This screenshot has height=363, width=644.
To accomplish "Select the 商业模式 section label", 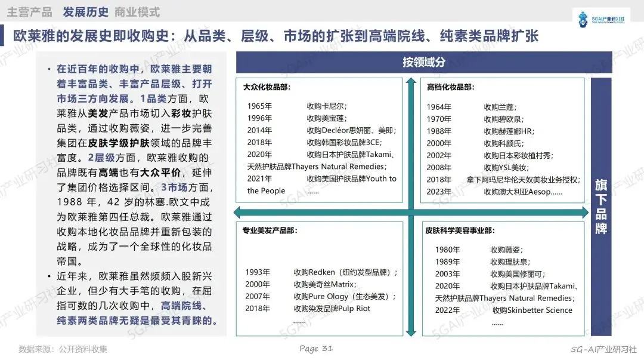I will (137, 12).
